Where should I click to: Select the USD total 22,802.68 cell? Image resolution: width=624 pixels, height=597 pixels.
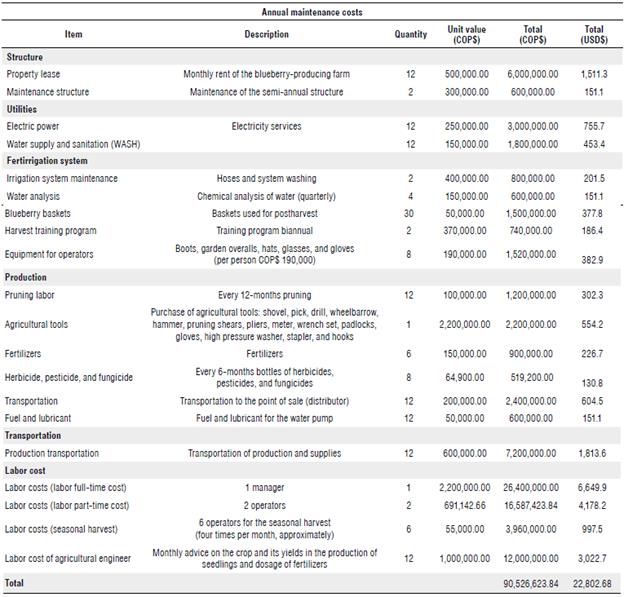point(594,582)
